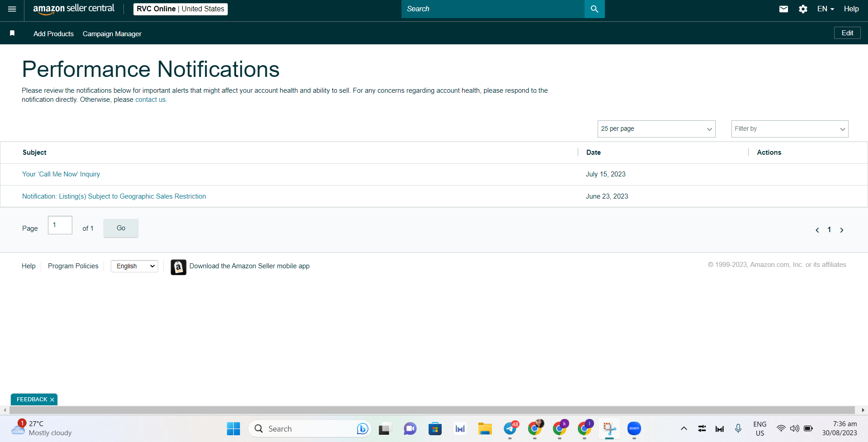Viewport: 868px width, 442px height.
Task: Click the search magnifier button
Action: coord(594,9)
